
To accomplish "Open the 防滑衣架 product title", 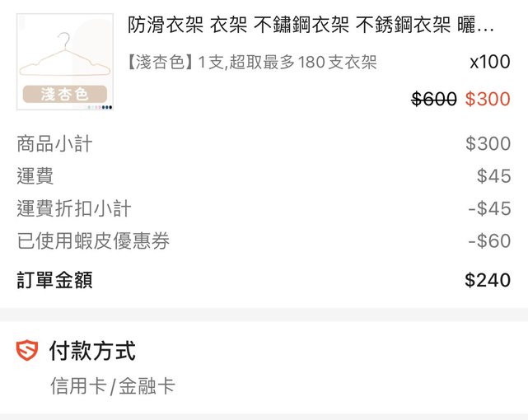I will [x=311, y=26].
